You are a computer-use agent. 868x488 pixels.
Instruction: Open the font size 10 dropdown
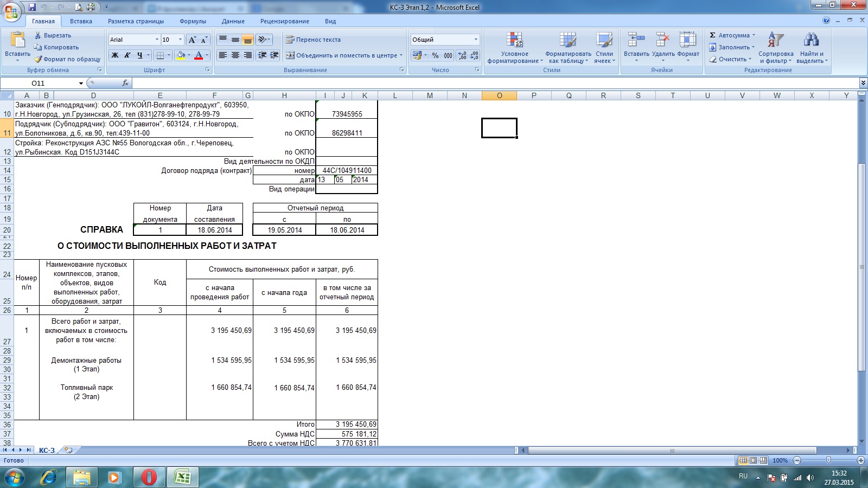[180, 40]
